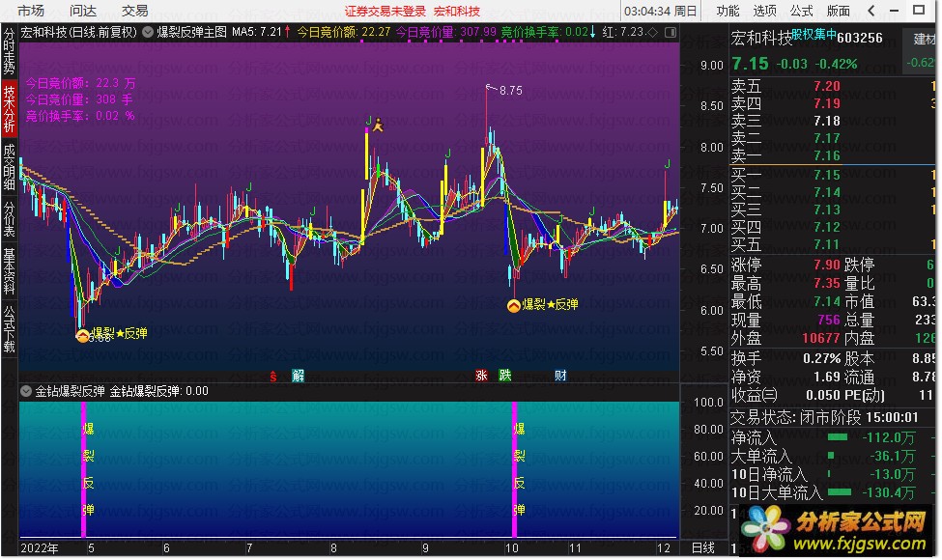Viewport: 942px width, 560px height.
Task: Expand 金钻爆裂反弹 sub-indicator dropdown arrow
Action: (26, 391)
